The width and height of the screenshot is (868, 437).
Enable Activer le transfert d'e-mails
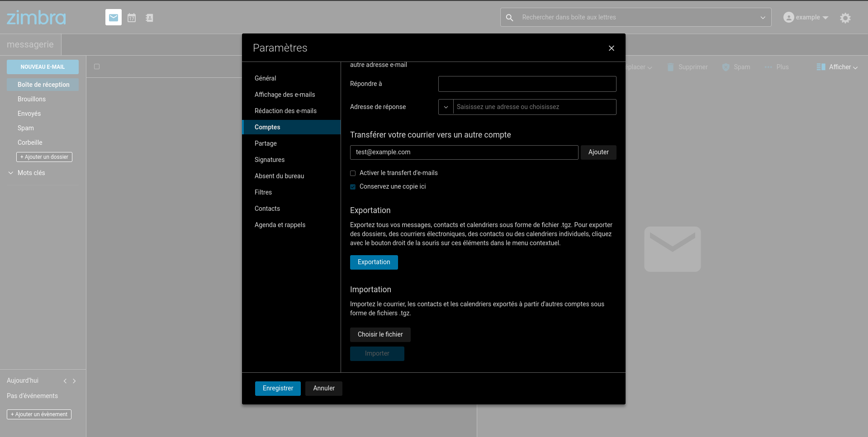pos(353,173)
